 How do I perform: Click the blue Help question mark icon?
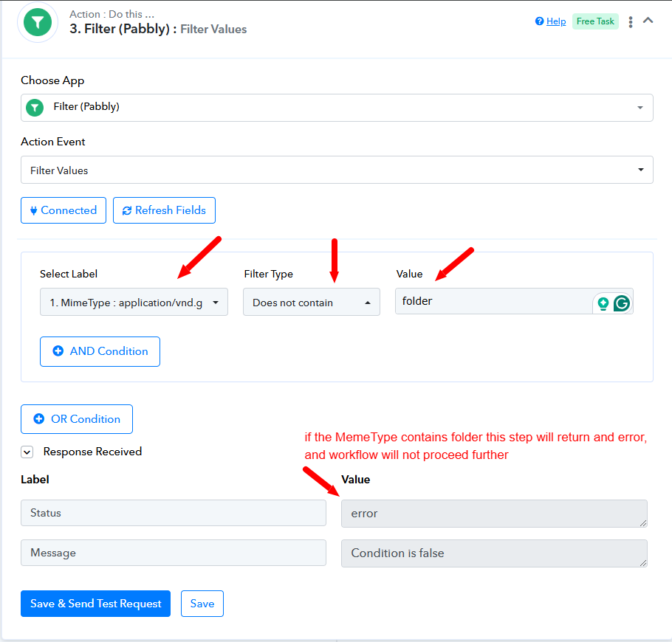point(539,21)
